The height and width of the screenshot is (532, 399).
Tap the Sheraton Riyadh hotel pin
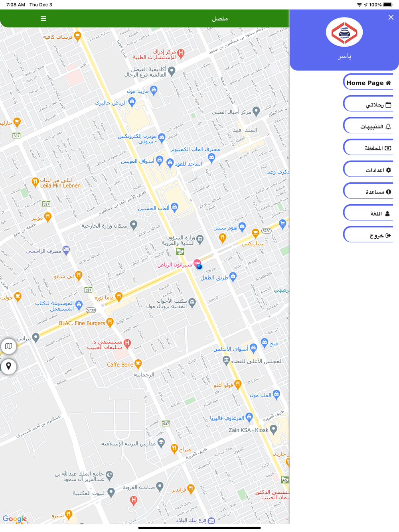click(197, 263)
